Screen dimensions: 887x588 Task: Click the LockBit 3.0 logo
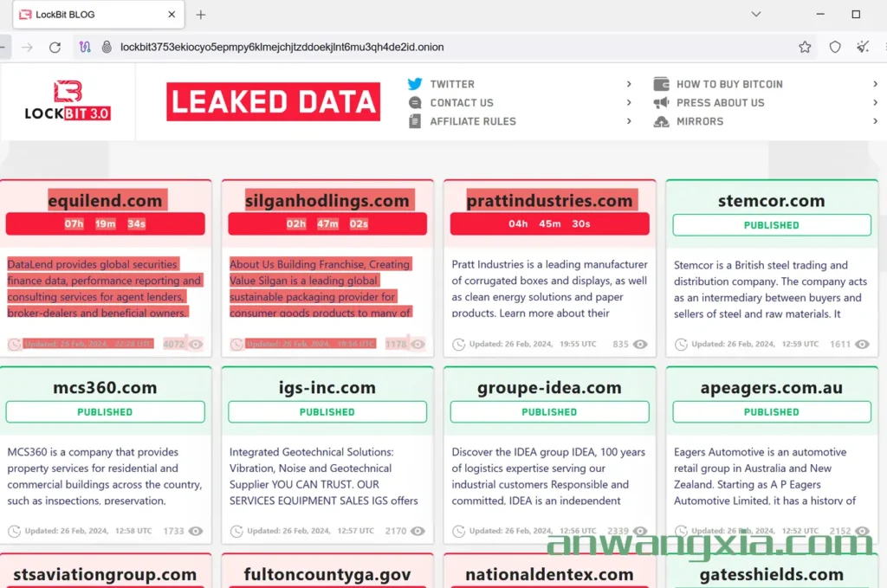(68, 100)
